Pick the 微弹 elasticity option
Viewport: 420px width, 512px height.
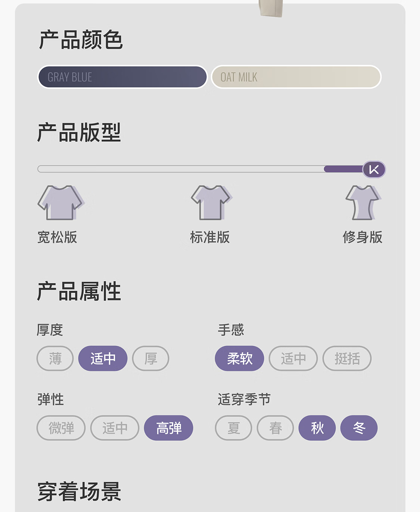click(x=61, y=428)
